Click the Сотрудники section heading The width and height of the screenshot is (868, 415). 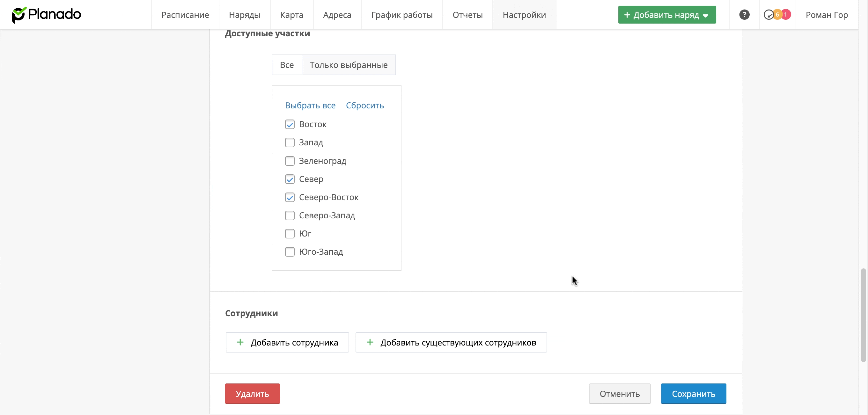(251, 313)
